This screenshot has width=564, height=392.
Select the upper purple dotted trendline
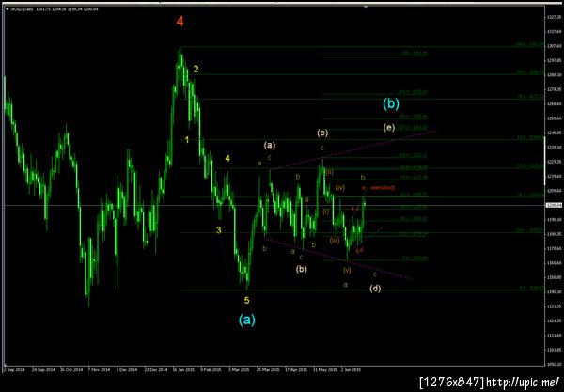tap(353, 149)
